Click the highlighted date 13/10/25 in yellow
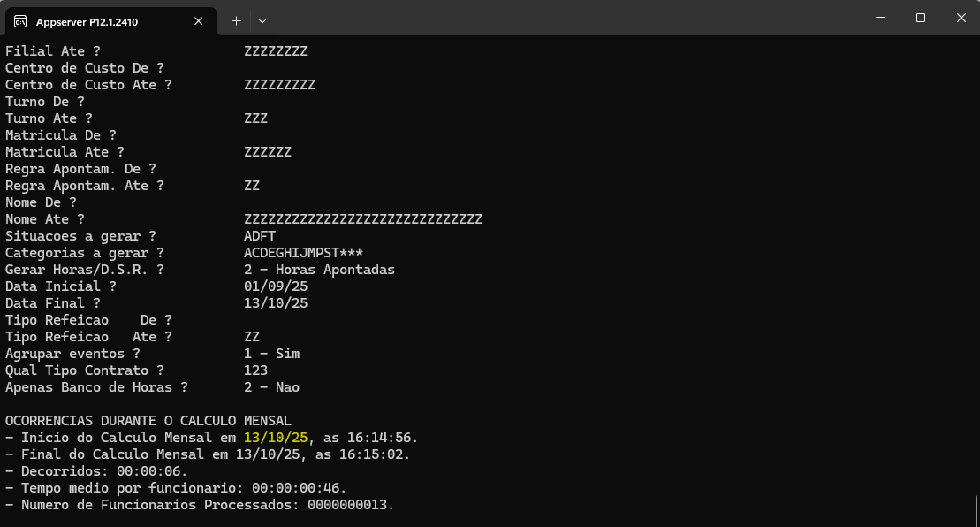Image resolution: width=980 pixels, height=527 pixels. click(276, 438)
